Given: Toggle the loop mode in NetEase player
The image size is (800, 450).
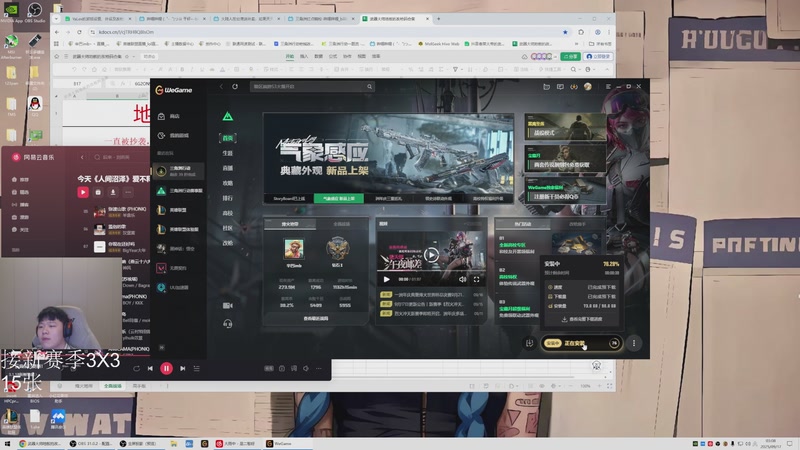Looking at the screenshot, I should tap(136, 368).
